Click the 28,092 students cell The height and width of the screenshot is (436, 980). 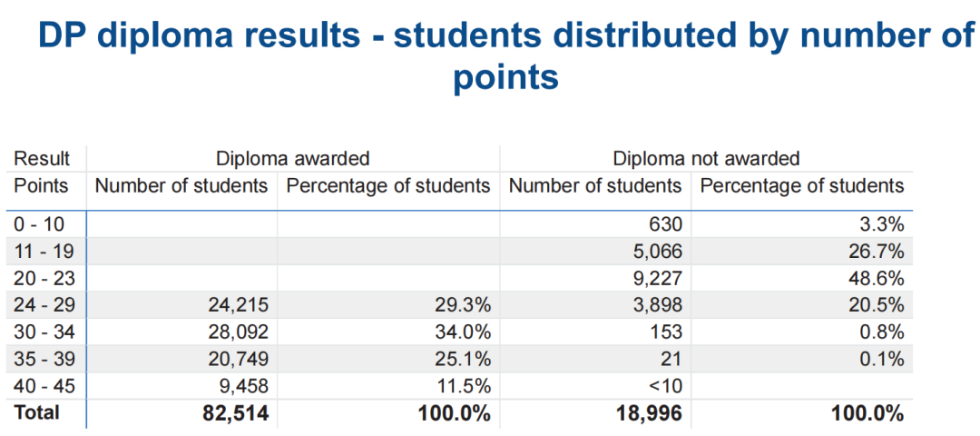[x=238, y=332]
